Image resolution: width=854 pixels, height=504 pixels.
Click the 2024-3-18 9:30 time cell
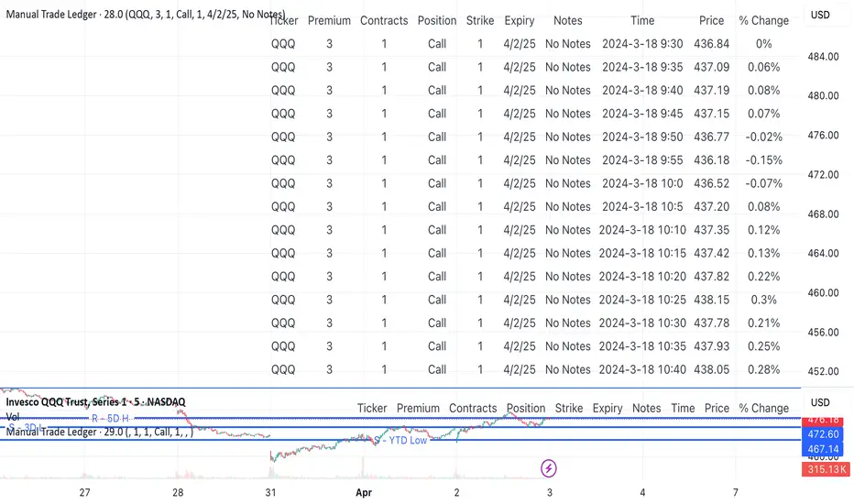click(x=642, y=43)
